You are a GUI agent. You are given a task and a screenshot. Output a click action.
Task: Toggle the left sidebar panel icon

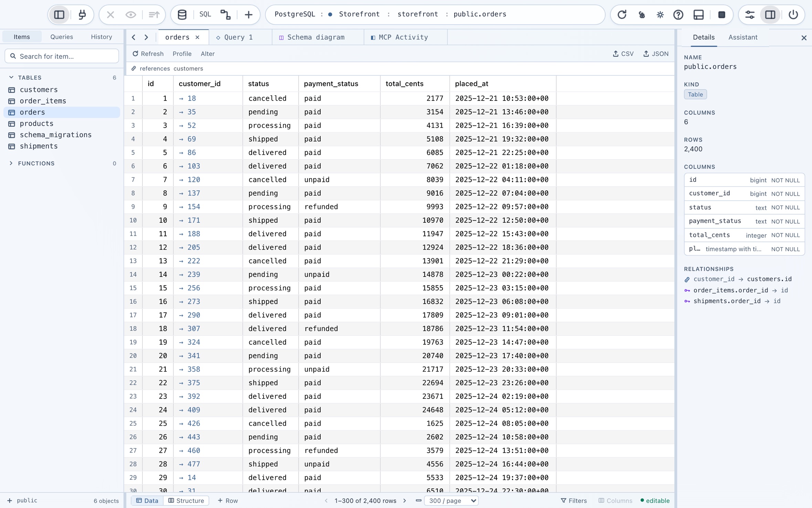pos(59,14)
